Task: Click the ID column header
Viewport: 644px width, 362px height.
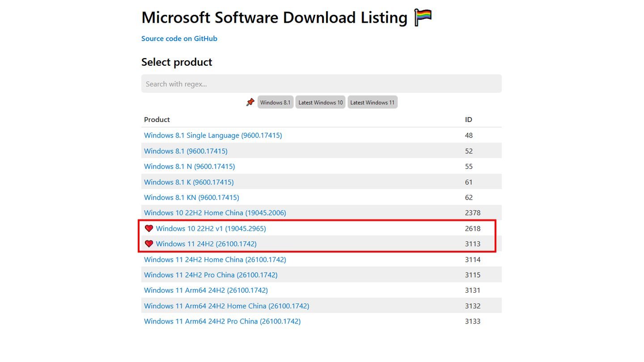Action: 469,120
